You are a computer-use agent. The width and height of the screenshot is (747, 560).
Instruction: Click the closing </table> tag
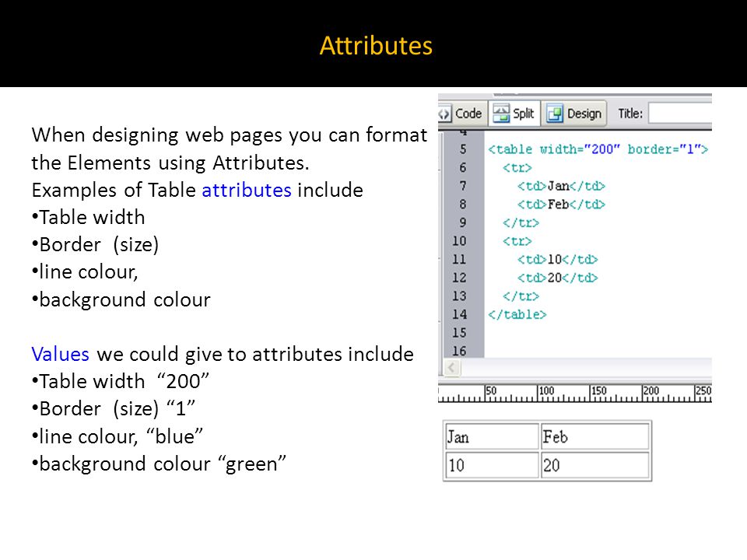[x=517, y=314]
